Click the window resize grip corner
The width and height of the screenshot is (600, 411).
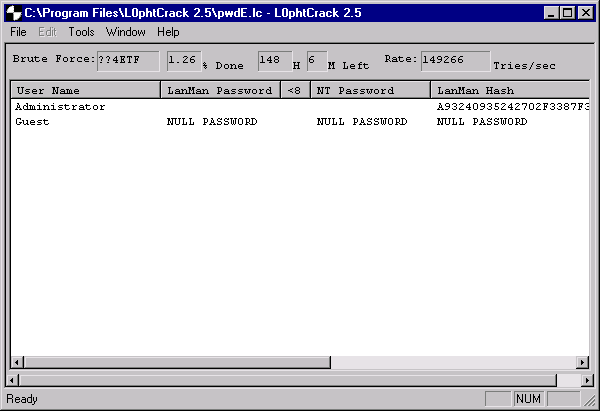(590, 400)
